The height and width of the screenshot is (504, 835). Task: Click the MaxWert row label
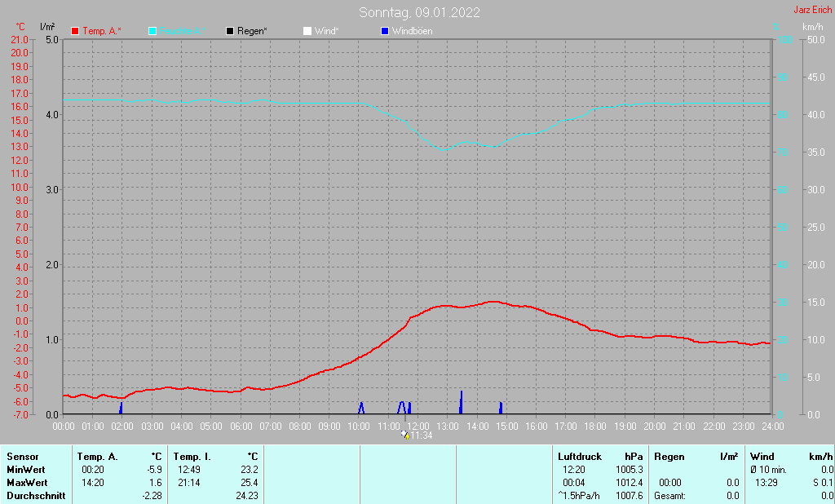(27, 483)
